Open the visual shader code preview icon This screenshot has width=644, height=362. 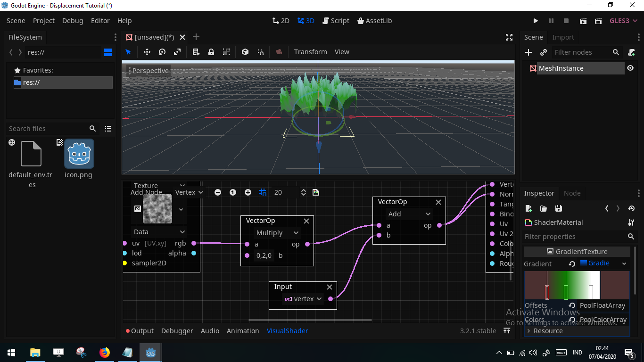[315, 192]
